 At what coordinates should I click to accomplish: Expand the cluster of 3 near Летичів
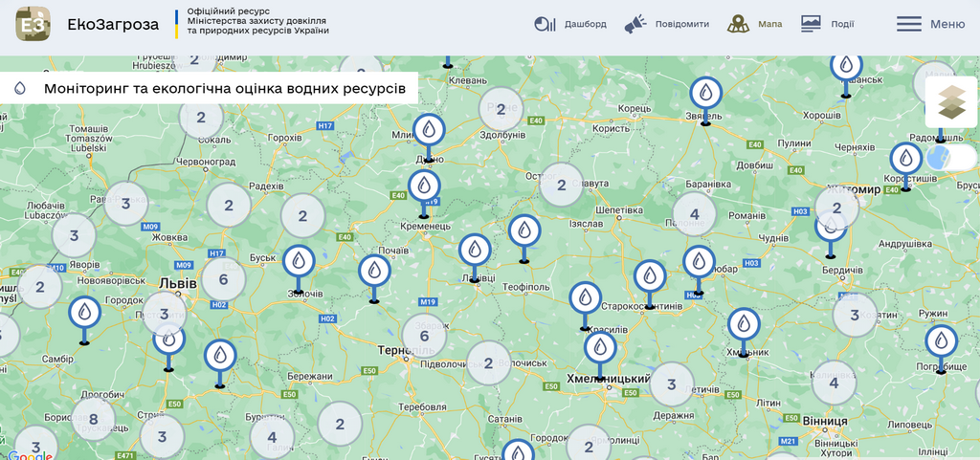pyautogui.click(x=672, y=384)
